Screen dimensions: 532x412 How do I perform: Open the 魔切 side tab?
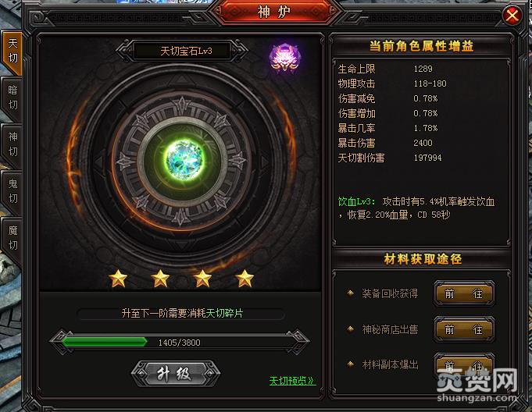point(12,238)
